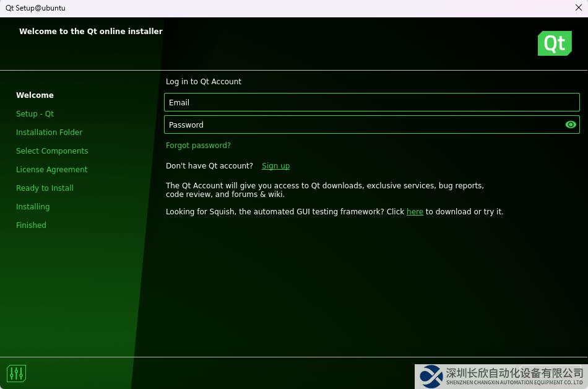This screenshot has width=588, height=389.
Task: Go to Installation Folder step
Action: click(x=49, y=133)
